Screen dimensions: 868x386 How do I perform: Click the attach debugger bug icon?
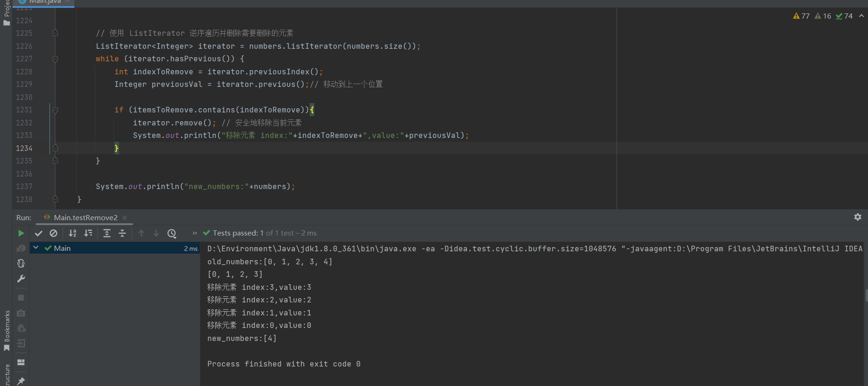click(21, 328)
